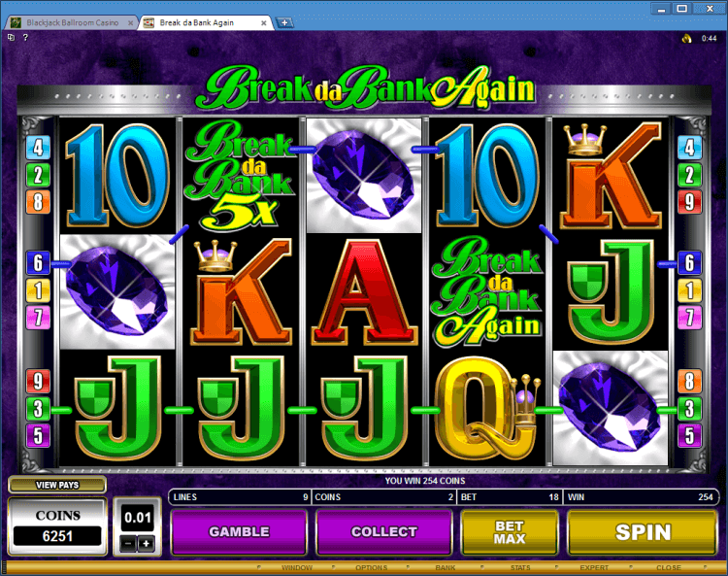Switch to Expert mode in bottom bar

coord(594,567)
